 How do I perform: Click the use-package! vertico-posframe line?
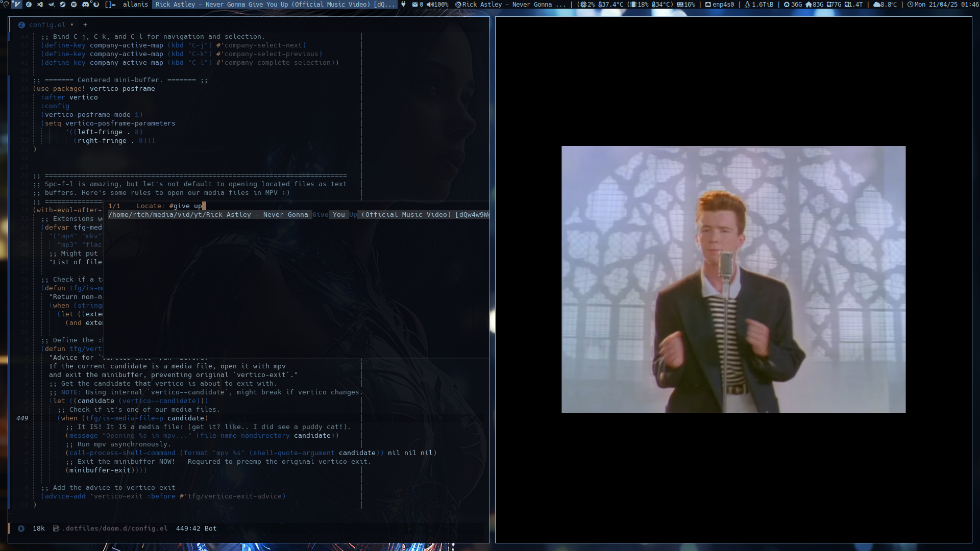(x=94, y=89)
